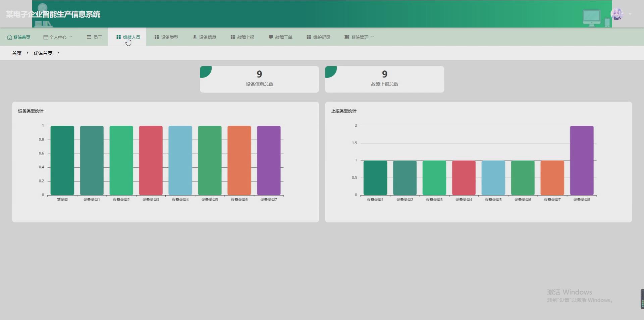Click the person icon beside 设备信息
The height and width of the screenshot is (320, 644).
pos(195,37)
